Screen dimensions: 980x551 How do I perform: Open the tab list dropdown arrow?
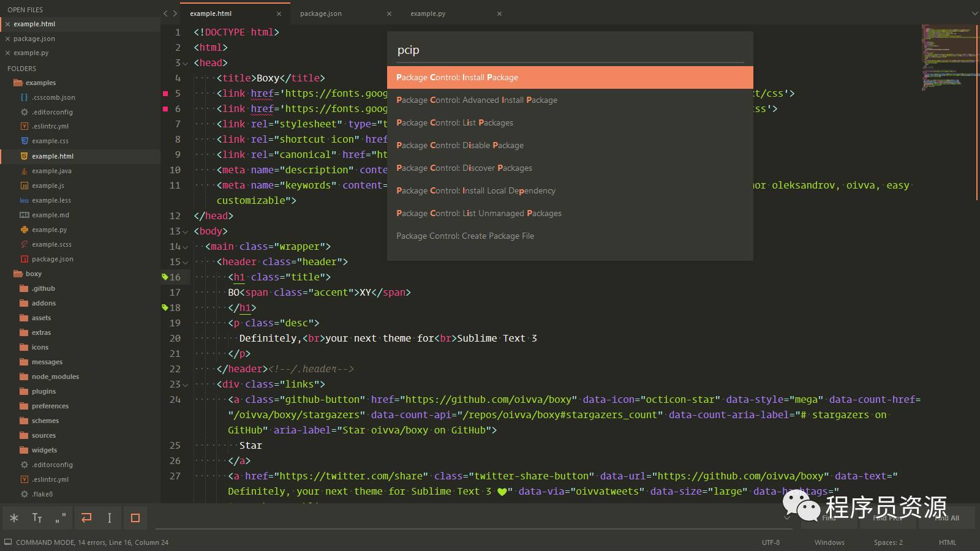974,13
